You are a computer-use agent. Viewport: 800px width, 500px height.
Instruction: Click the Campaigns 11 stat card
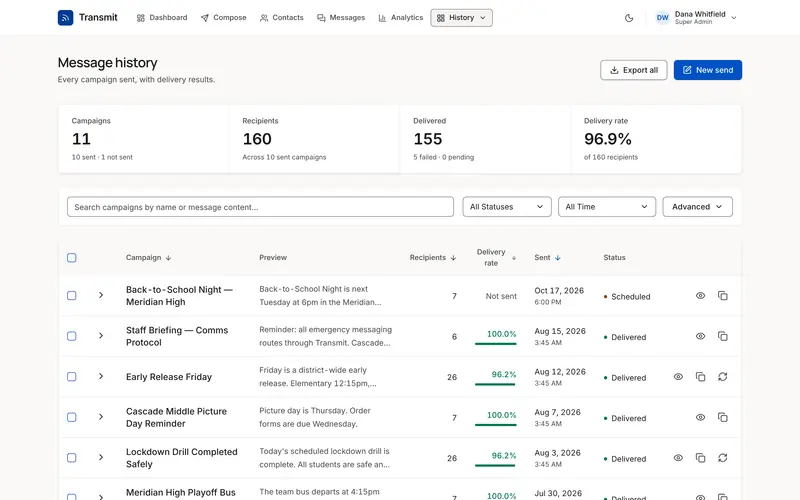(x=144, y=139)
